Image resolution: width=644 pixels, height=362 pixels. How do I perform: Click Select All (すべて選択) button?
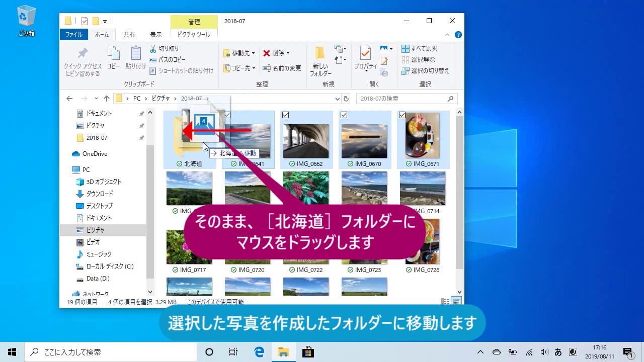click(420, 49)
